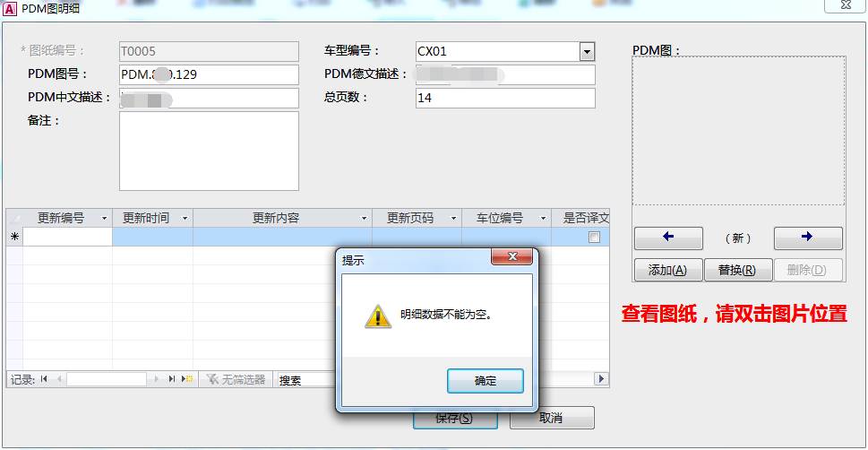This screenshot has width=868, height=450.
Task: Click the 总页数 input field
Action: [x=505, y=98]
